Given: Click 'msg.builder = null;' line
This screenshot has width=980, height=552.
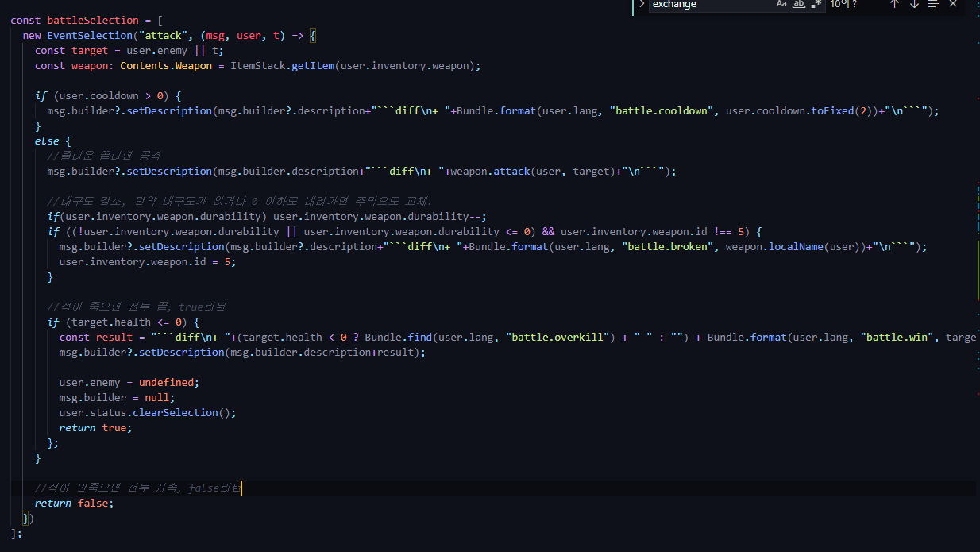Looking at the screenshot, I should point(117,397).
